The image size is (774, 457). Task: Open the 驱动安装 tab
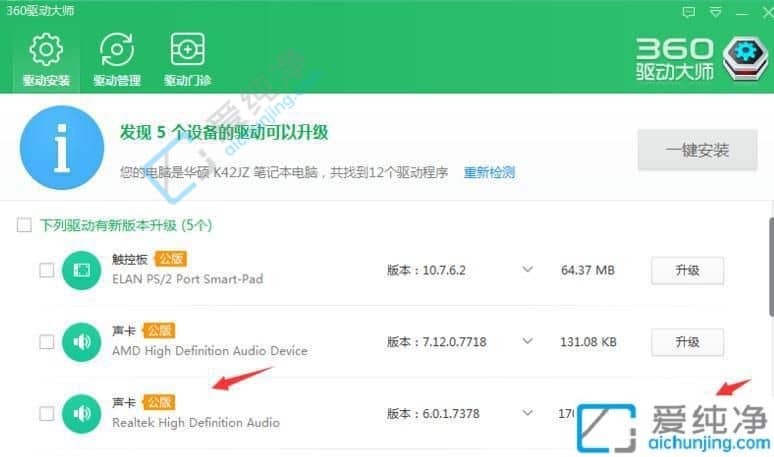click(x=46, y=59)
